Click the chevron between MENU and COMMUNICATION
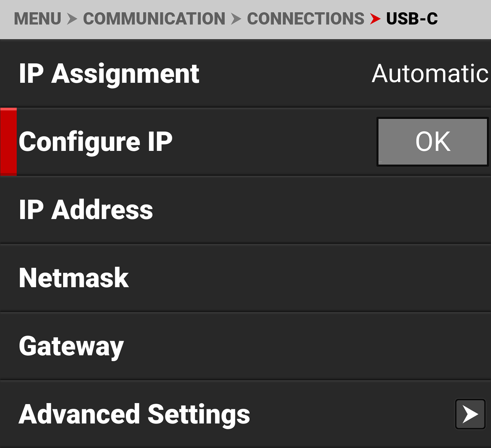This screenshot has width=491, height=448. [72, 19]
